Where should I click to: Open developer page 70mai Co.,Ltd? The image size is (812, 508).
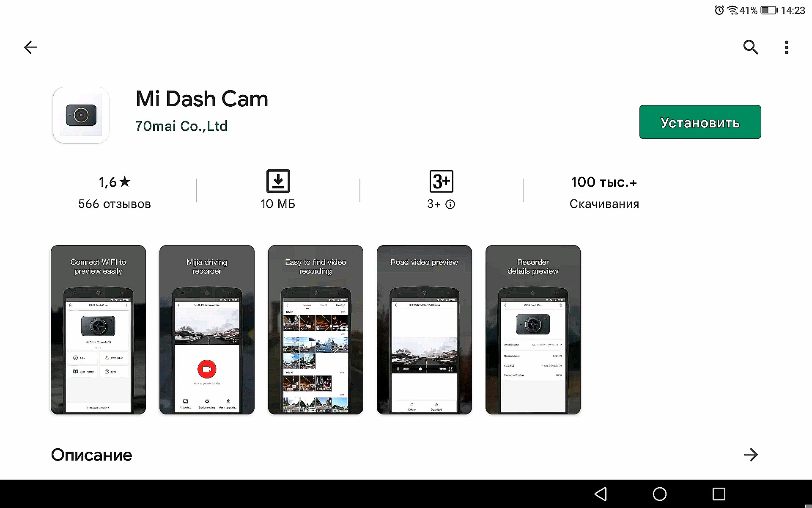click(x=181, y=126)
